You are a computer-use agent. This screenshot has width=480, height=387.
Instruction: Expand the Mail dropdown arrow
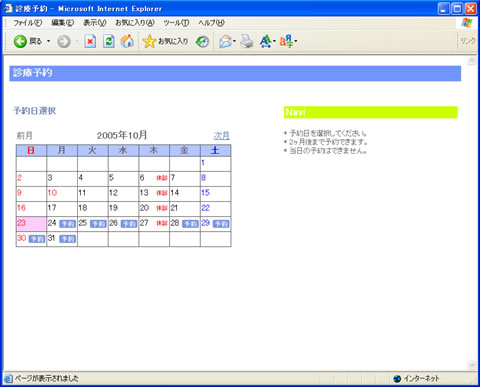[234, 41]
